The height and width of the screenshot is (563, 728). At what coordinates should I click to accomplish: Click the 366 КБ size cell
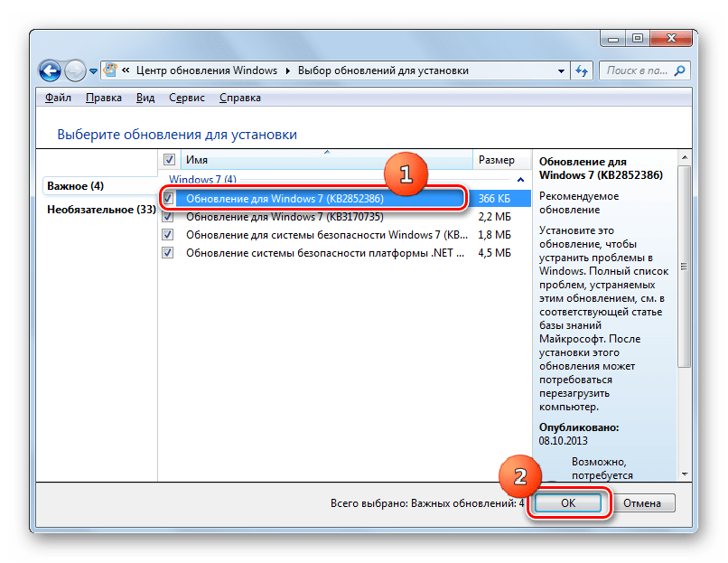pyautogui.click(x=494, y=198)
